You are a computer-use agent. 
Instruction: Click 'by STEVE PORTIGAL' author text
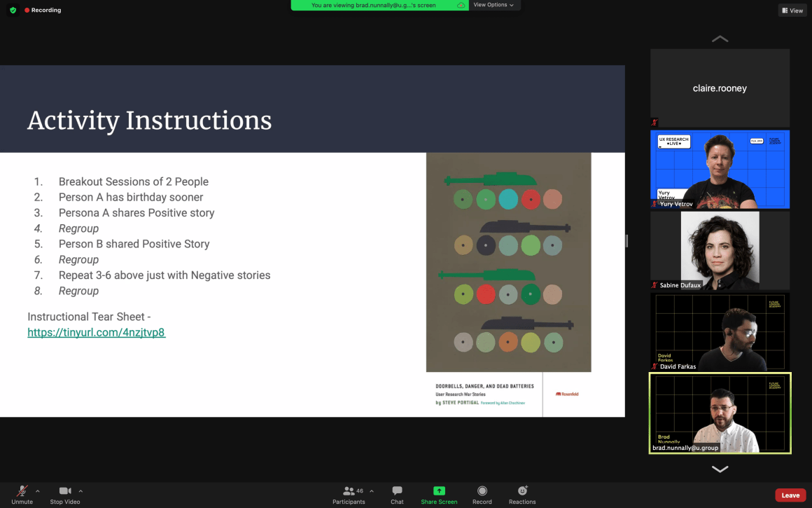point(457,403)
